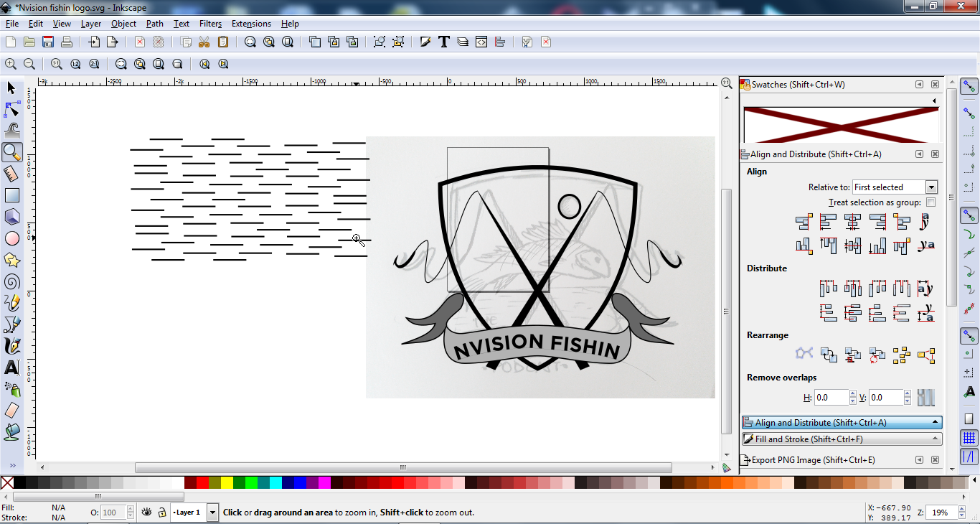This screenshot has height=524, width=980.
Task: Select the Selector arrow tool
Action: (x=11, y=88)
